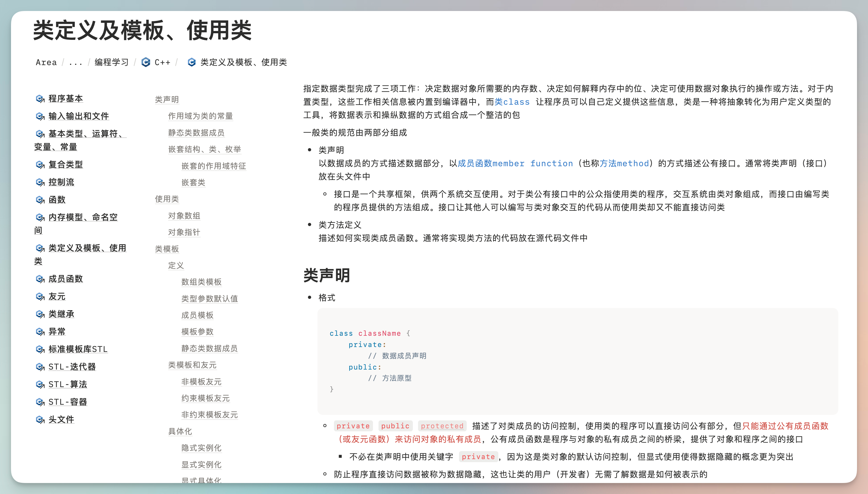Navigate to 静态类数据成员 under 类声明
Image resolution: width=868 pixels, height=494 pixels.
point(196,133)
